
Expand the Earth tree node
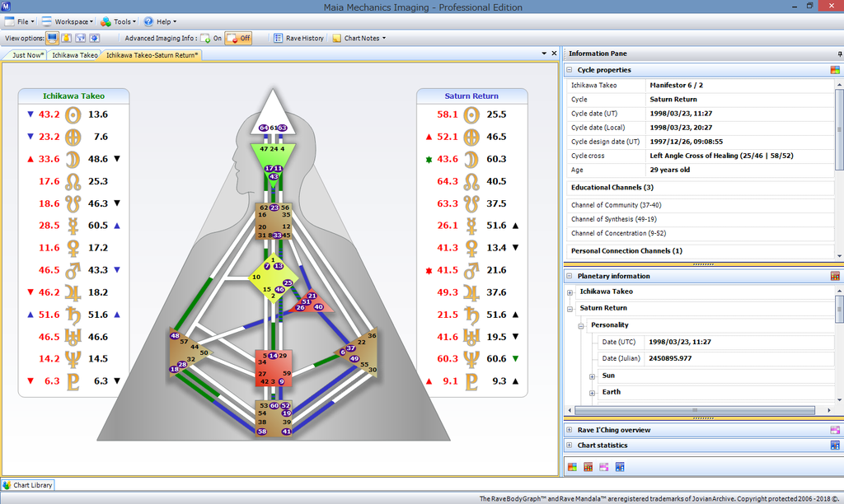point(592,393)
